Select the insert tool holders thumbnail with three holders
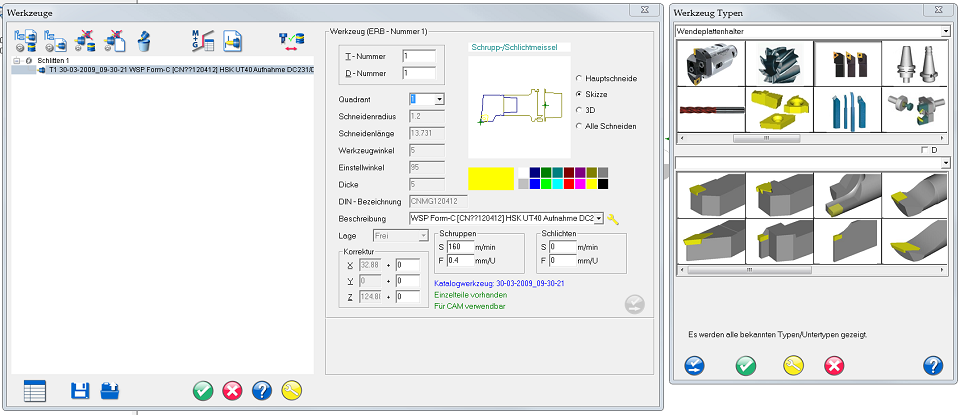Viewport: 960px width, 415px height. [847, 63]
